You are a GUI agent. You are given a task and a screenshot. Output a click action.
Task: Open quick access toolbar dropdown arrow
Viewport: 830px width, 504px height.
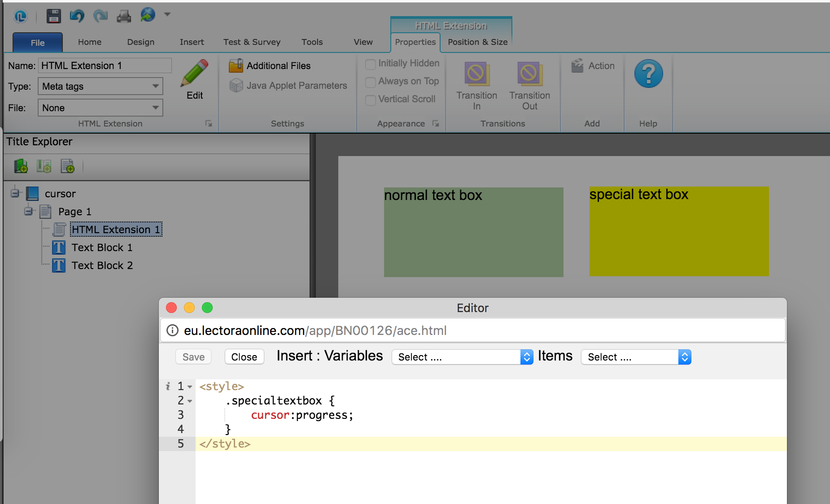[167, 14]
